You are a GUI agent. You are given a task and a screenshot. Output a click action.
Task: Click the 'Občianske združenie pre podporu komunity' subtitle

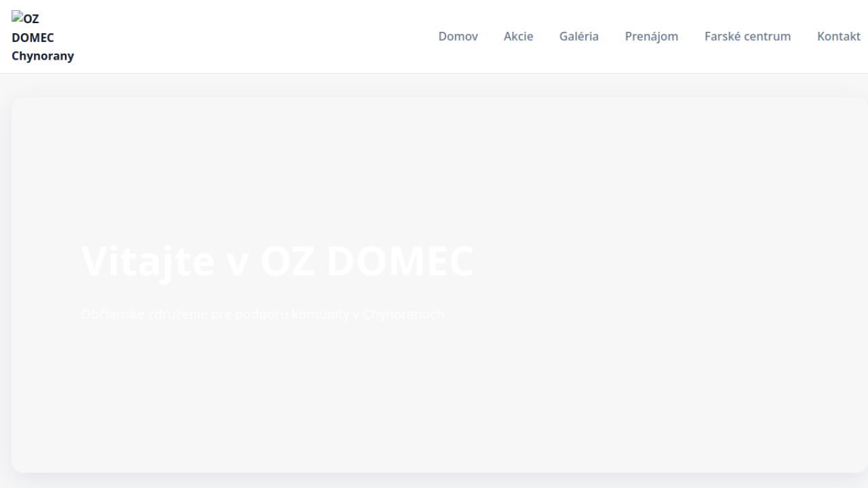click(262, 314)
